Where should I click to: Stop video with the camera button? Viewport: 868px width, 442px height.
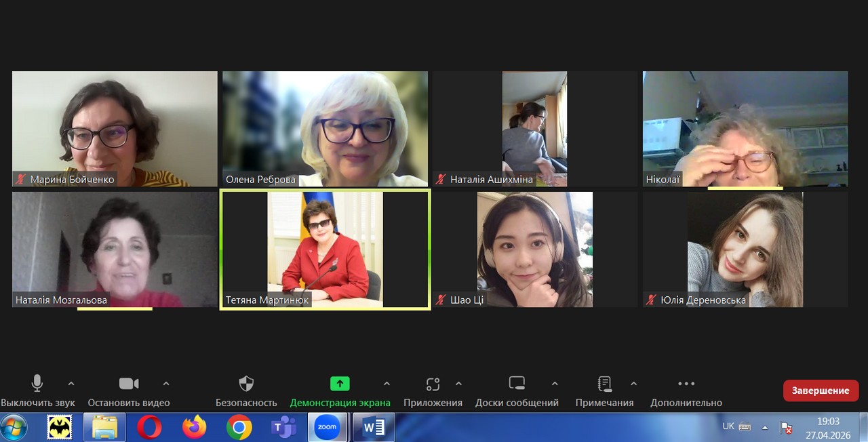click(x=128, y=384)
